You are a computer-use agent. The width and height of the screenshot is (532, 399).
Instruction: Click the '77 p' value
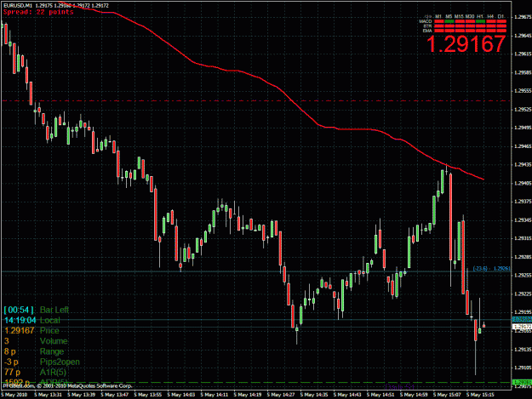(x=12, y=373)
